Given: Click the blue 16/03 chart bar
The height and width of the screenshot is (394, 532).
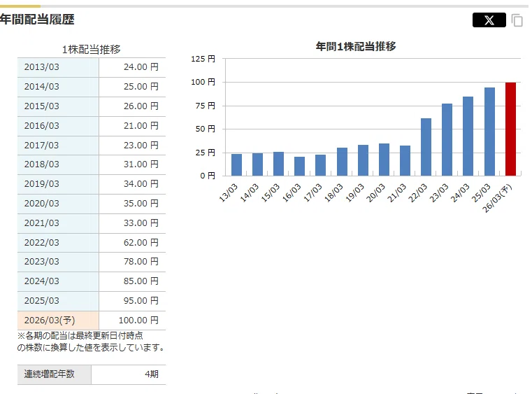Looking at the screenshot, I should tap(300, 166).
